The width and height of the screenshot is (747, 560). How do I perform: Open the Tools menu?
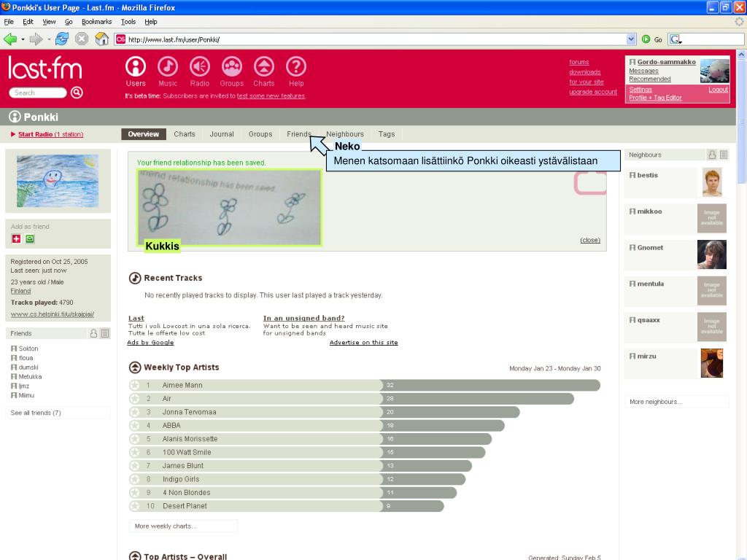coord(128,22)
